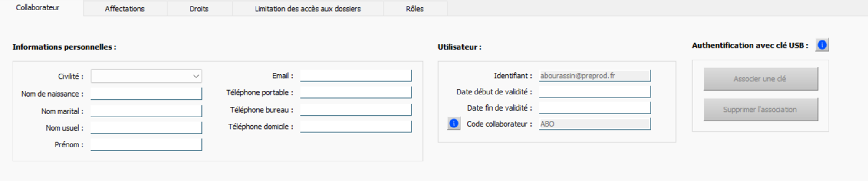Image resolution: width=868 pixels, height=181 pixels.
Task: Click the Supprimer l'association button
Action: pos(760,110)
